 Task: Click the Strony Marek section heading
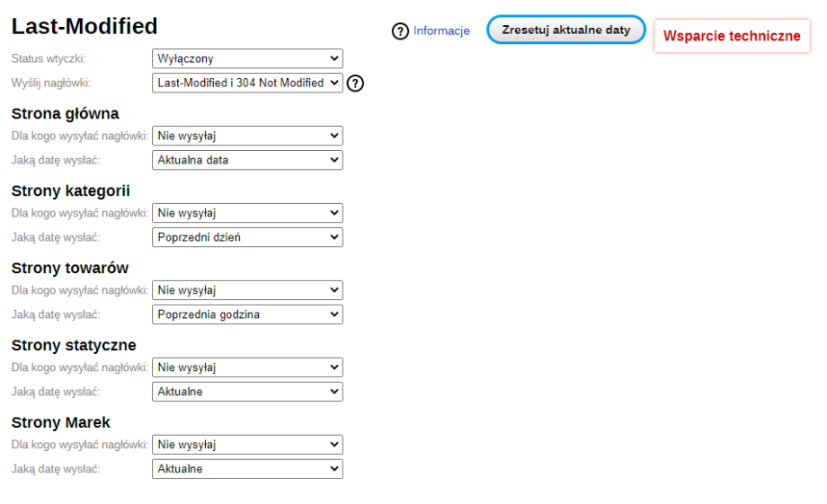(x=60, y=422)
